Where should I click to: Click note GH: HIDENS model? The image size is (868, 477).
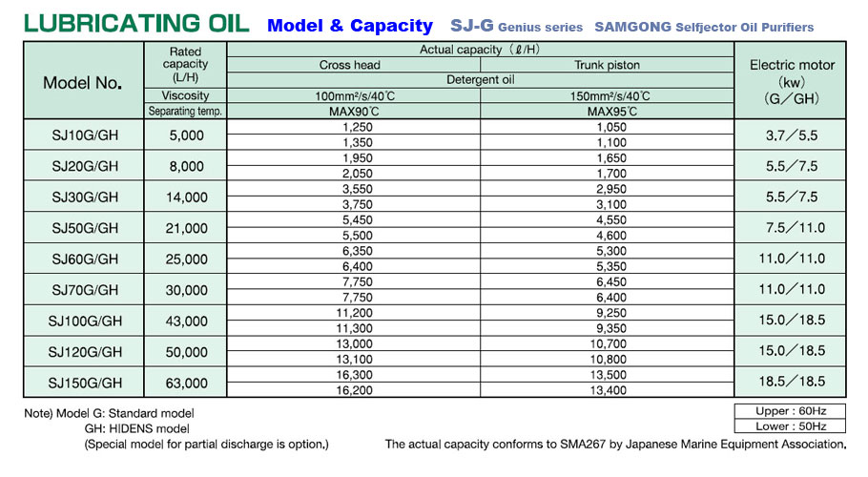(136, 428)
